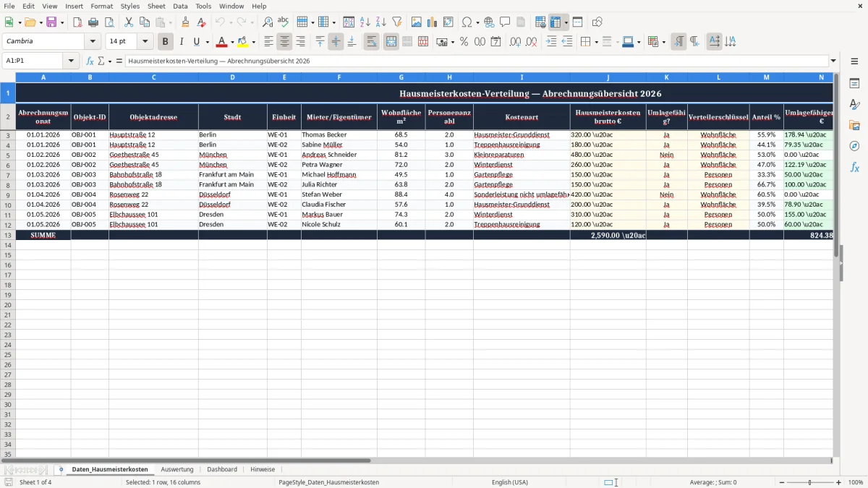Toggle Center Vertically alignment

click(x=336, y=42)
